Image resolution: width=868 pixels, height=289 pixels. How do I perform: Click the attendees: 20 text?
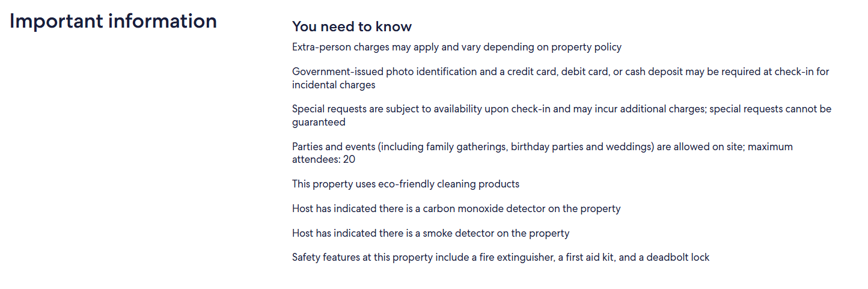(323, 160)
